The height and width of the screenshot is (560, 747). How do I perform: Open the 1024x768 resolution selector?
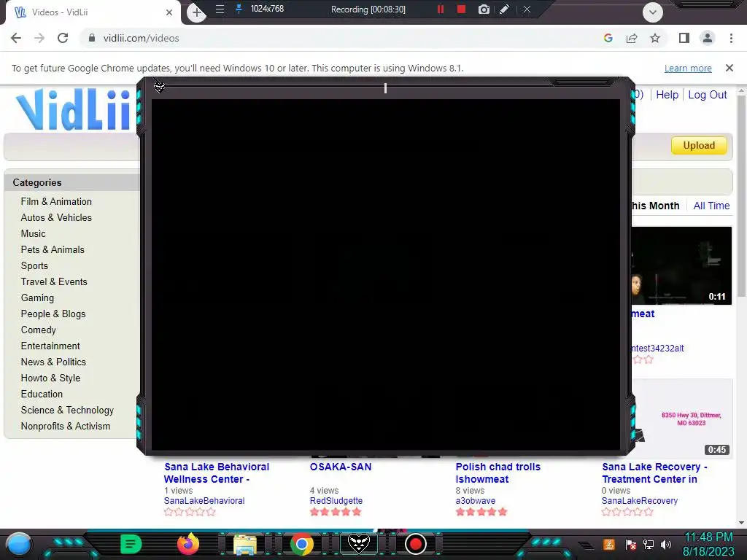(267, 9)
